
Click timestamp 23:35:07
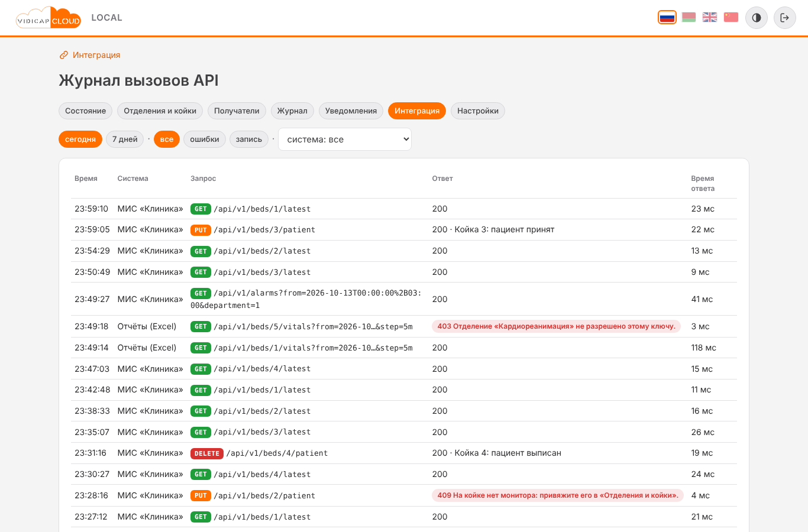pos(92,432)
